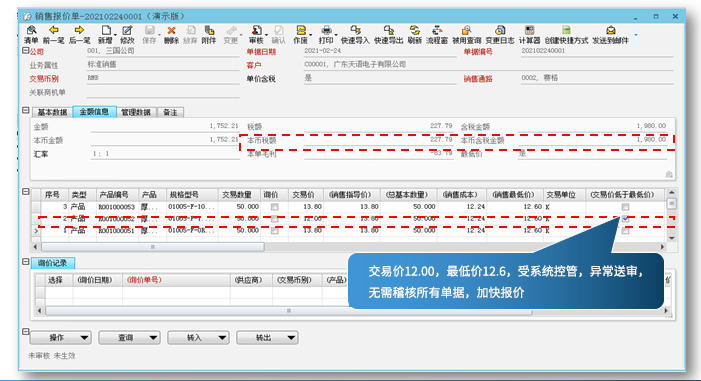Open the 操作 dropdown button
Viewport: 701px width, 381px height.
pos(61,338)
